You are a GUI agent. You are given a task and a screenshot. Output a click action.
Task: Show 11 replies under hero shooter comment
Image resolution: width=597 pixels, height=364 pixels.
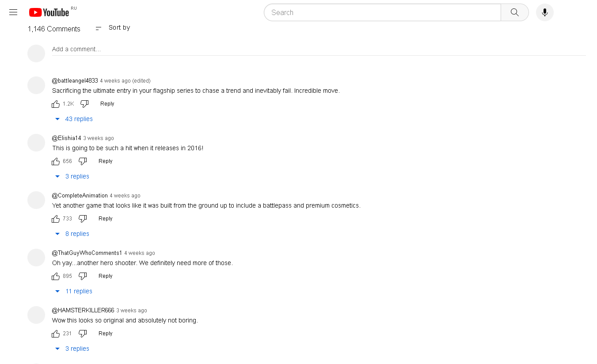coord(74,291)
